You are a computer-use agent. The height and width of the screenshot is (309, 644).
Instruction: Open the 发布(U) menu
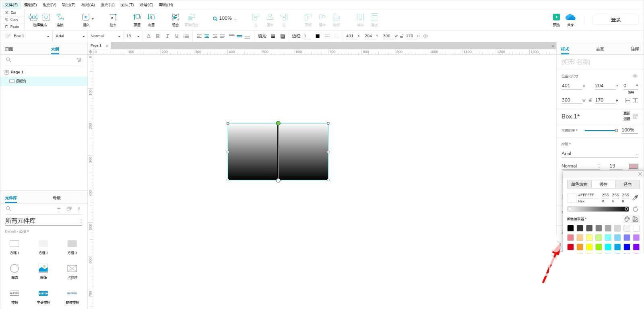coord(107,5)
